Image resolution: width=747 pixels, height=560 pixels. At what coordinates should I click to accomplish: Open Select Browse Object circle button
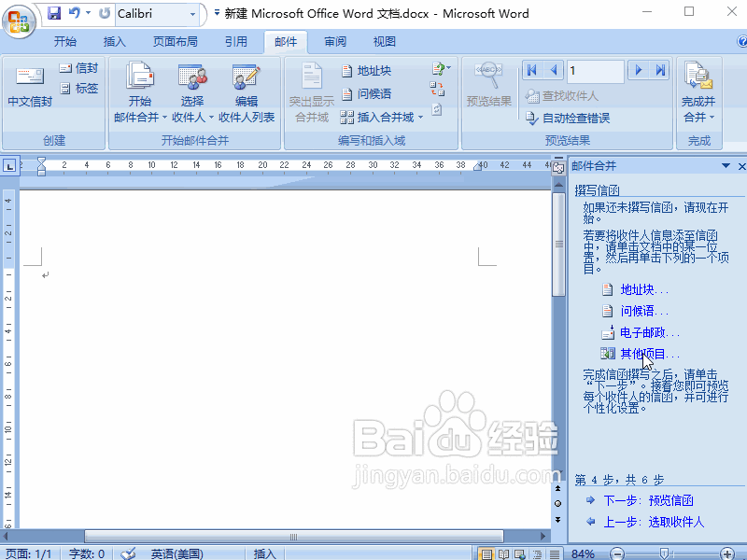click(557, 504)
